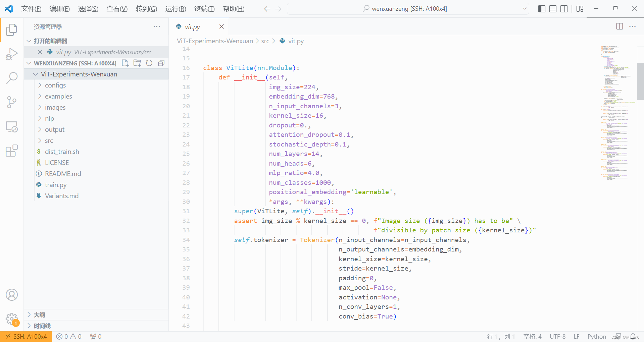The image size is (644, 342).
Task: Open the Extensions view
Action: (12, 151)
